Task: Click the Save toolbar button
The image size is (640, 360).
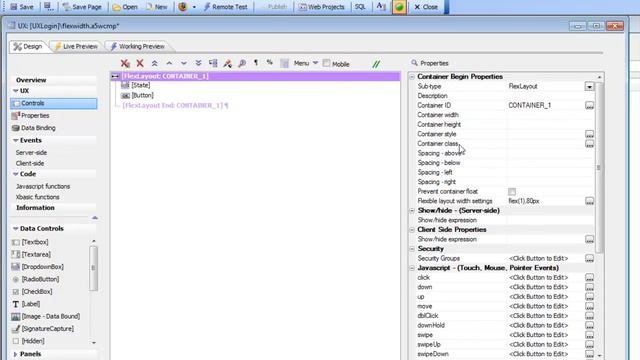Action: coord(22,7)
